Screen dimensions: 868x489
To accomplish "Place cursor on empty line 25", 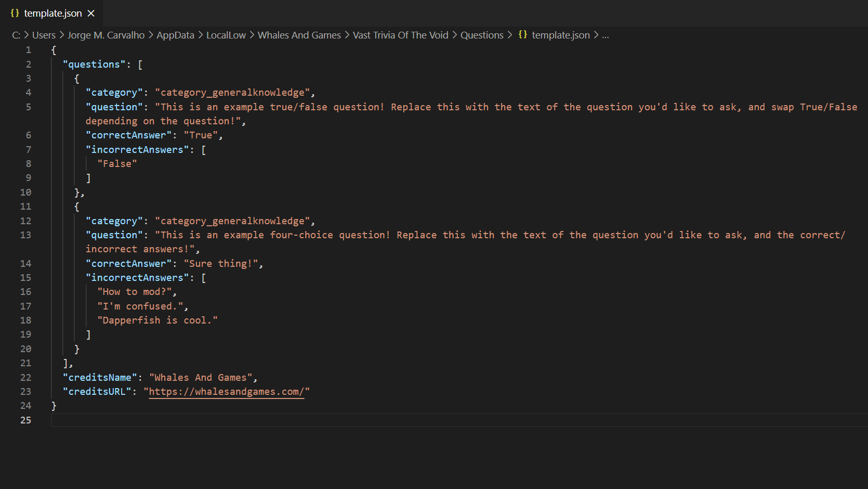I will pyautogui.click(x=459, y=420).
